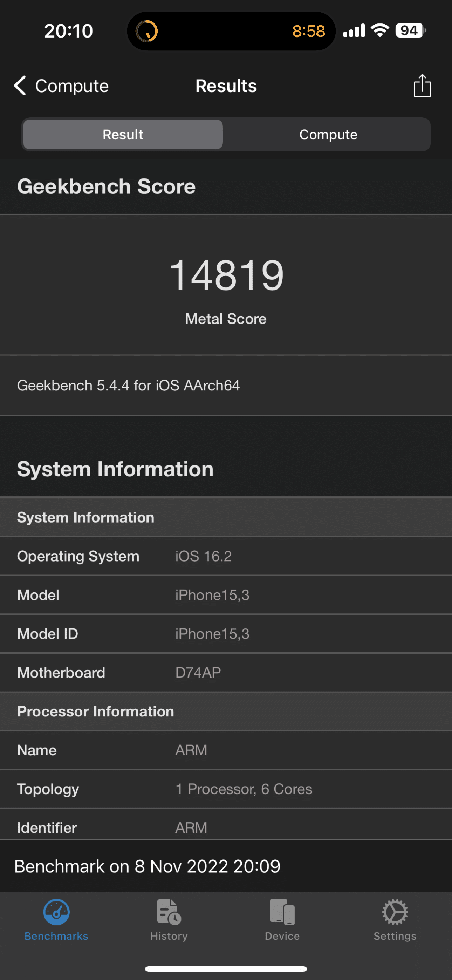The height and width of the screenshot is (980, 452).
Task: Tap the Metal Score label
Action: [x=226, y=319]
